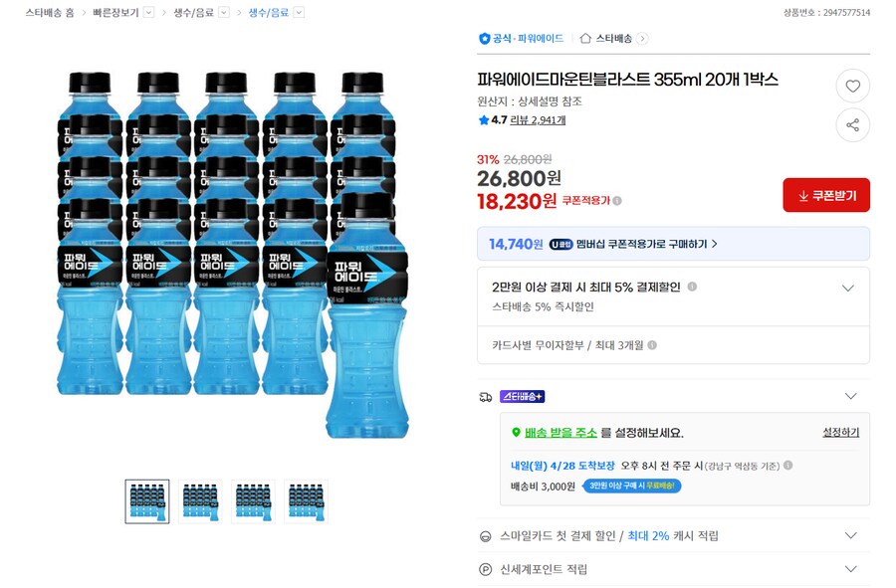Click the P circle icon beside 신세계포인트
The image size is (896, 588).
tap(487, 569)
